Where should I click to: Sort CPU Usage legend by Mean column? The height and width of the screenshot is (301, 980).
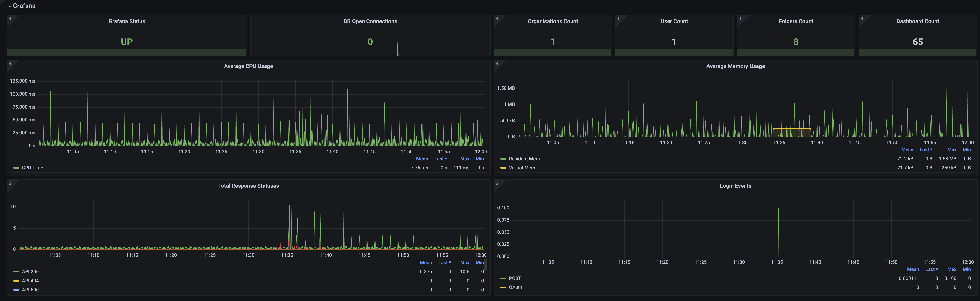[421, 159]
